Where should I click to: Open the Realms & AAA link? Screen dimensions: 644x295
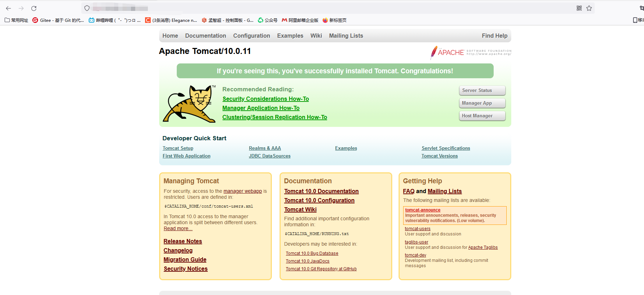[265, 148]
